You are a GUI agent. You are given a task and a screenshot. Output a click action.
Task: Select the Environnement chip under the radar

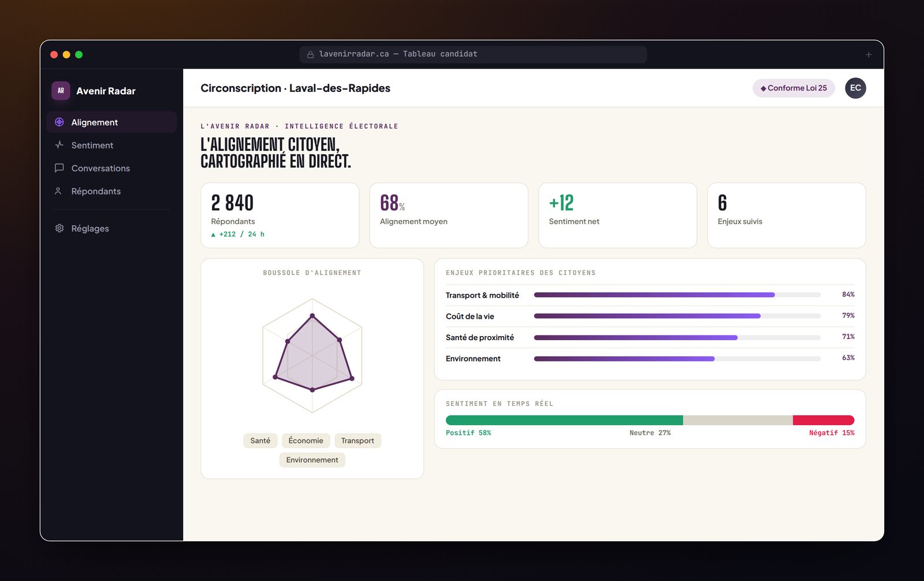(312, 460)
